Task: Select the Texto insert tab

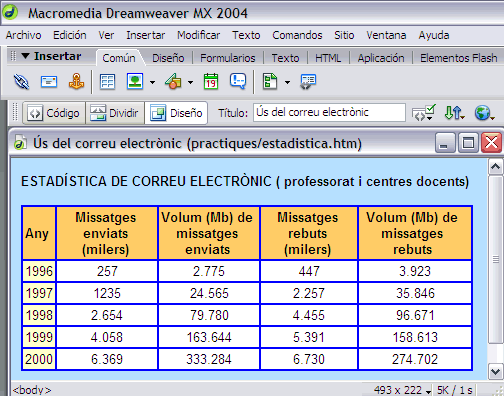Action: [285, 58]
